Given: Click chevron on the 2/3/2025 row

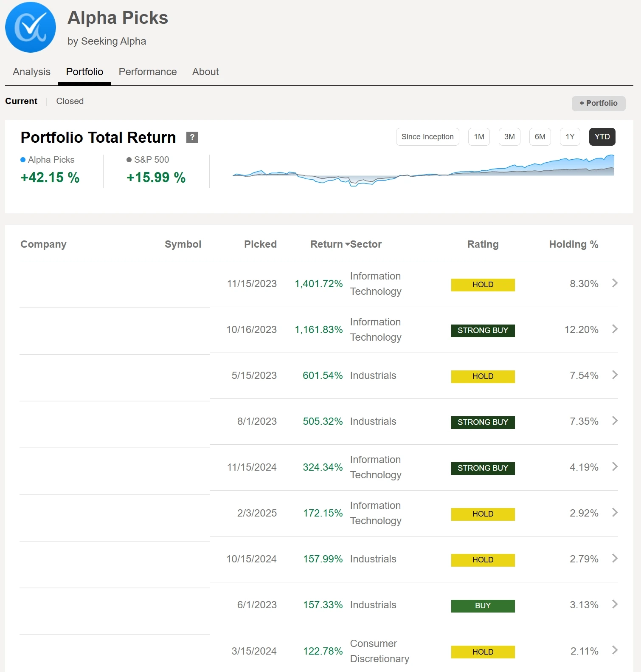Looking at the screenshot, I should (614, 513).
